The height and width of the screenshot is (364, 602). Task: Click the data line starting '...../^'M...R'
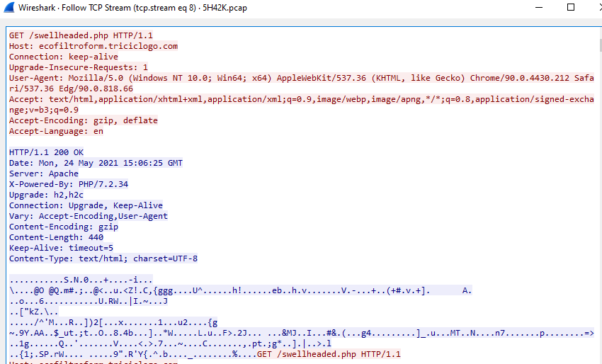click(x=113, y=322)
